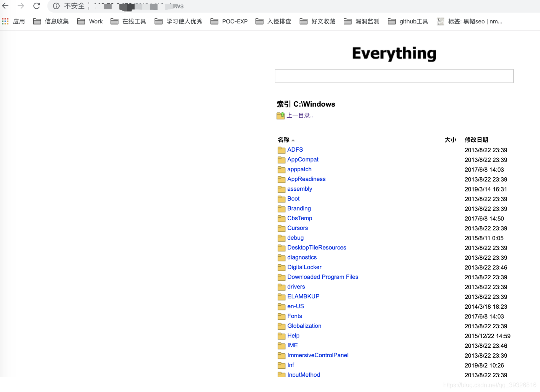
Task: Open the Boot folder link
Action: click(293, 199)
